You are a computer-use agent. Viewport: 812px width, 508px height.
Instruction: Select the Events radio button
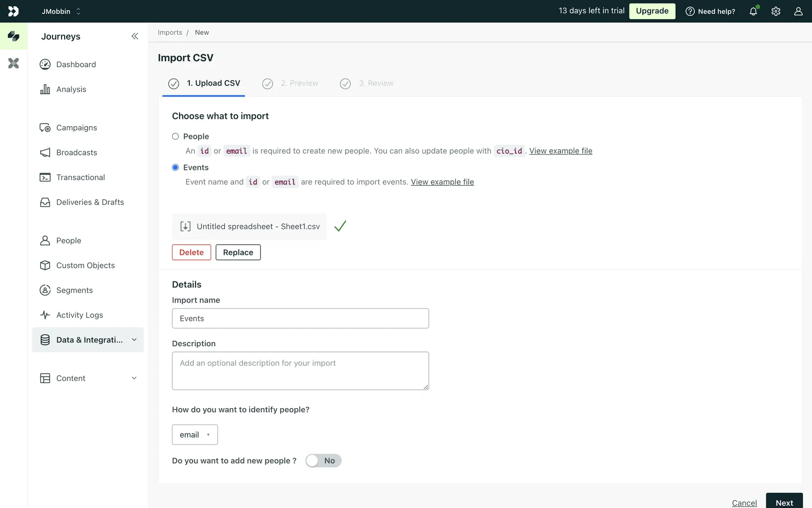click(176, 168)
